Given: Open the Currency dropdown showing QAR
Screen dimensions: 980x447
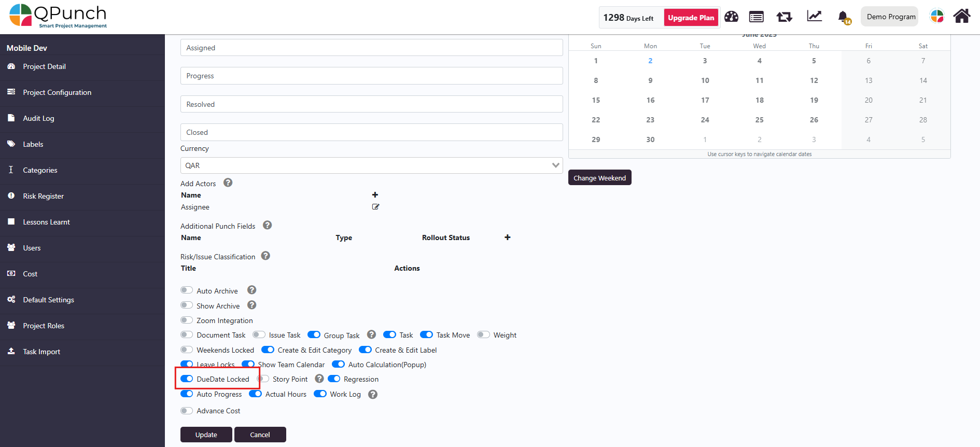Looking at the screenshot, I should coord(371,165).
